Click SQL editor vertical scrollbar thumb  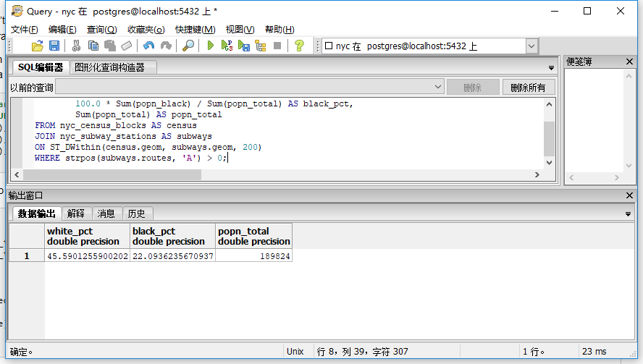[x=549, y=138]
